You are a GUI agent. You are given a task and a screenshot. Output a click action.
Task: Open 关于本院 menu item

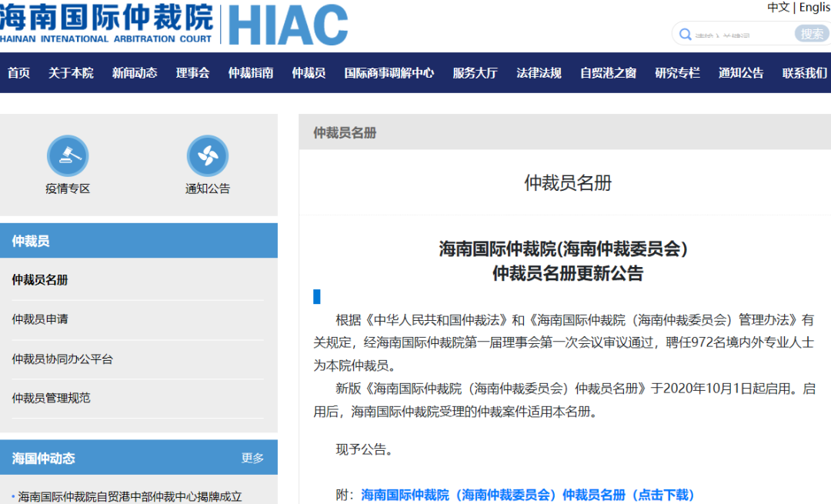tap(71, 73)
